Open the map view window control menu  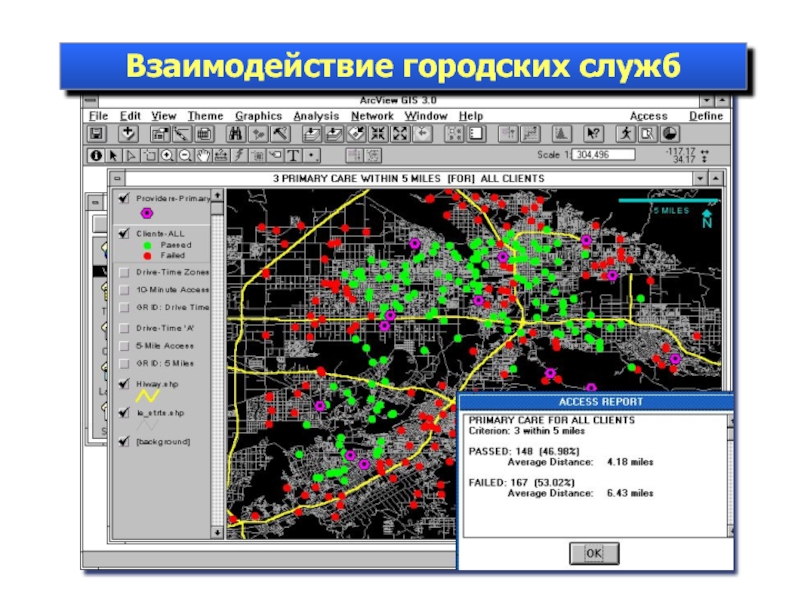[x=117, y=178]
